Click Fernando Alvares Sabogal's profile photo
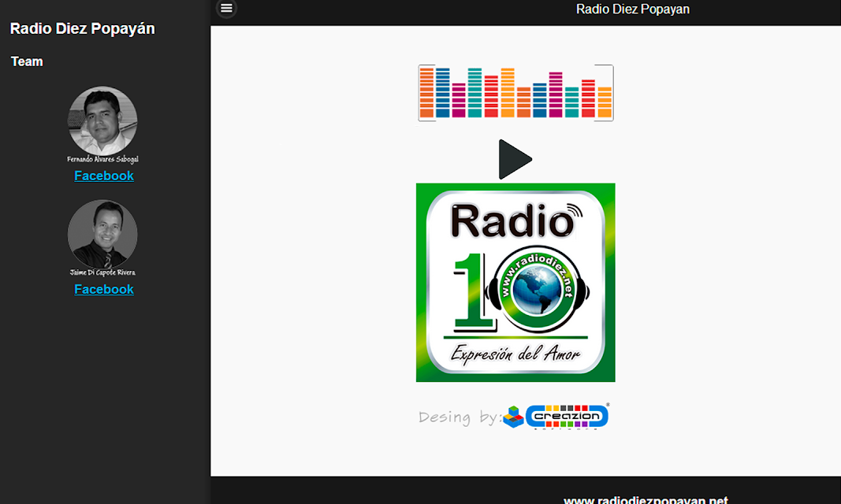The height and width of the screenshot is (504, 841). pos(102,120)
